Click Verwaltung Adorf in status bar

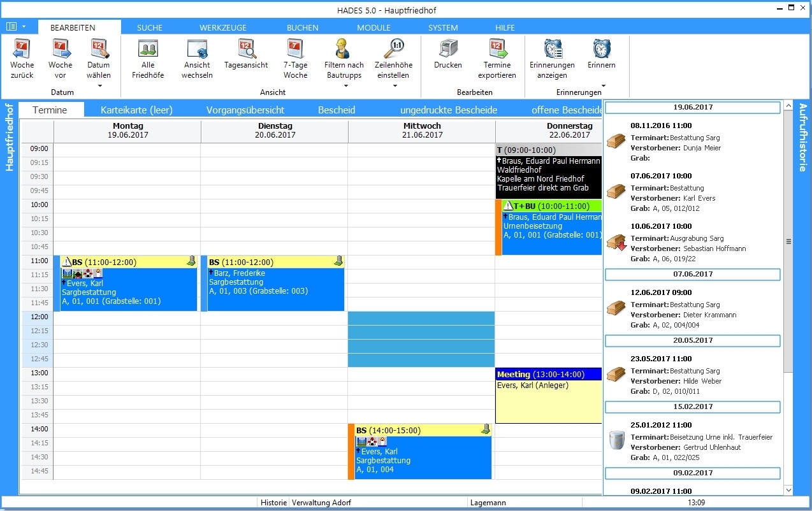(x=321, y=503)
